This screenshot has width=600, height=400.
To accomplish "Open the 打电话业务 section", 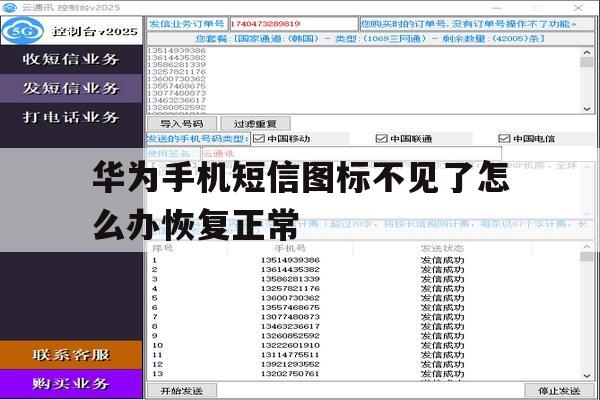I will 71,117.
